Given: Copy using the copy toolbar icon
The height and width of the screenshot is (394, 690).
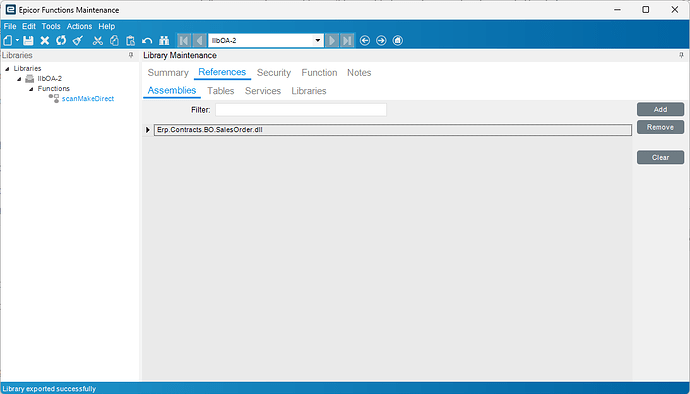Looking at the screenshot, I should click(114, 41).
